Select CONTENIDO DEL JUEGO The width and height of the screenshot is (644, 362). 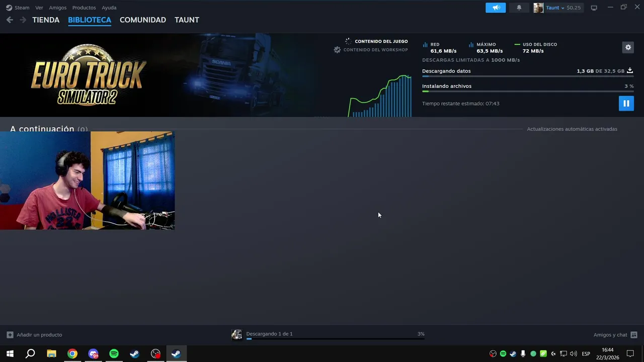[x=381, y=41]
